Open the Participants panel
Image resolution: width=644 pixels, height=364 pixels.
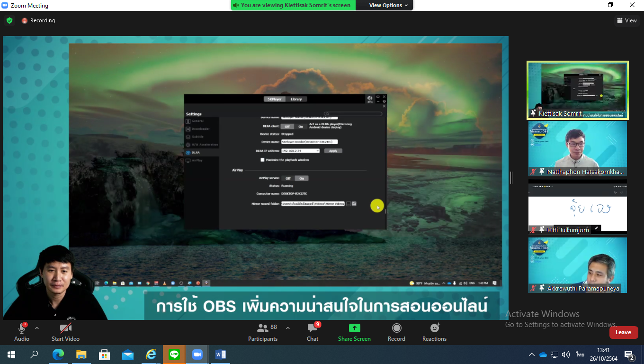pos(263,332)
